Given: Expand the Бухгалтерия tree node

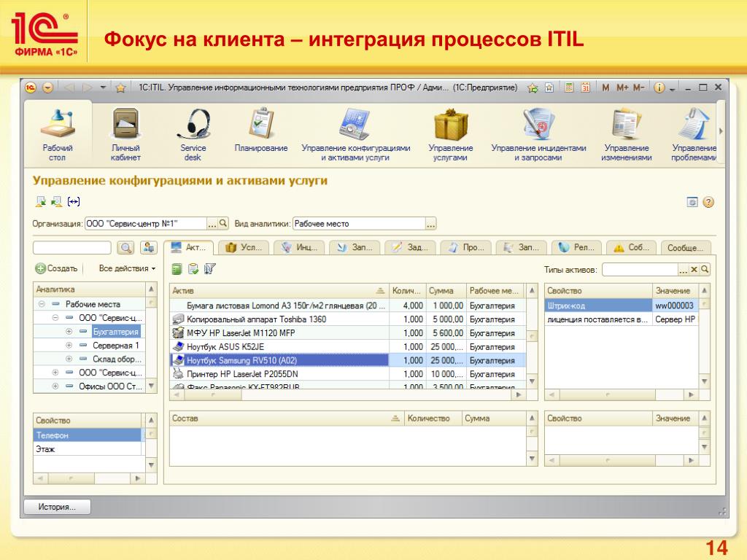Looking at the screenshot, I should (x=69, y=332).
